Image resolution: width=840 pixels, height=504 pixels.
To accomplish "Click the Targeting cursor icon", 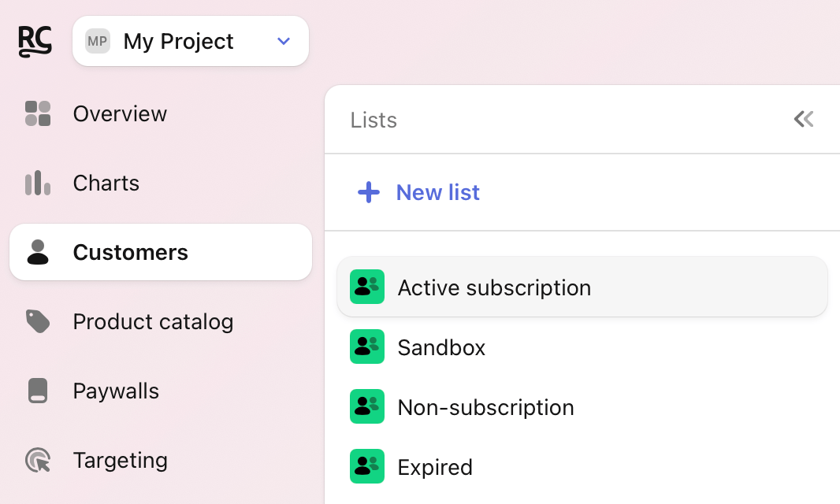I will coord(38,460).
